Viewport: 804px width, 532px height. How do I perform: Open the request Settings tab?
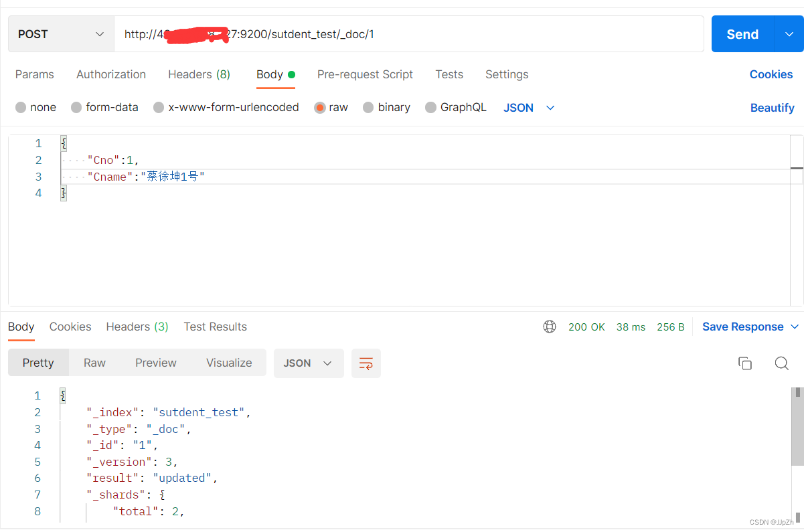click(507, 74)
